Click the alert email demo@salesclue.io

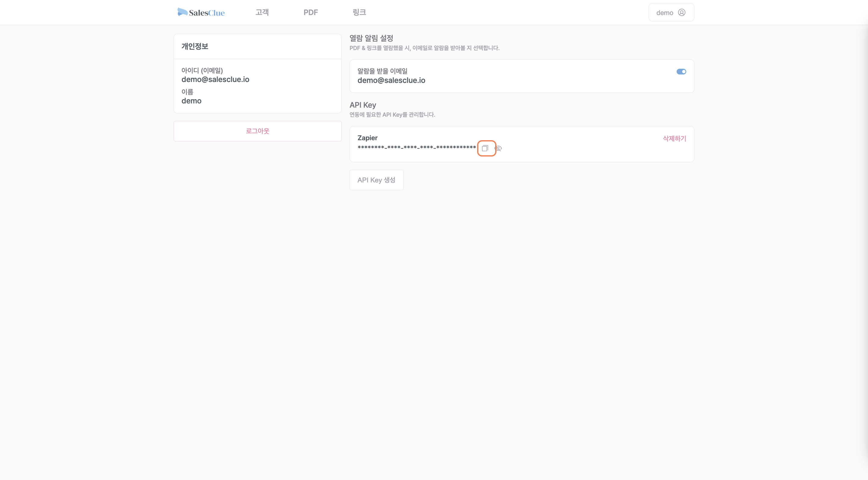point(391,80)
